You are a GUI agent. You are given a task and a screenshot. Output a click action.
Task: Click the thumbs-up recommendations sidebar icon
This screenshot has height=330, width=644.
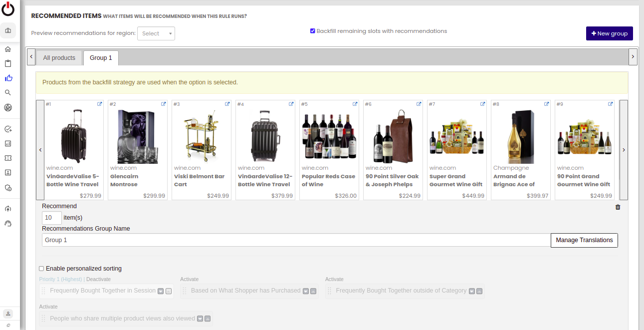click(8, 78)
